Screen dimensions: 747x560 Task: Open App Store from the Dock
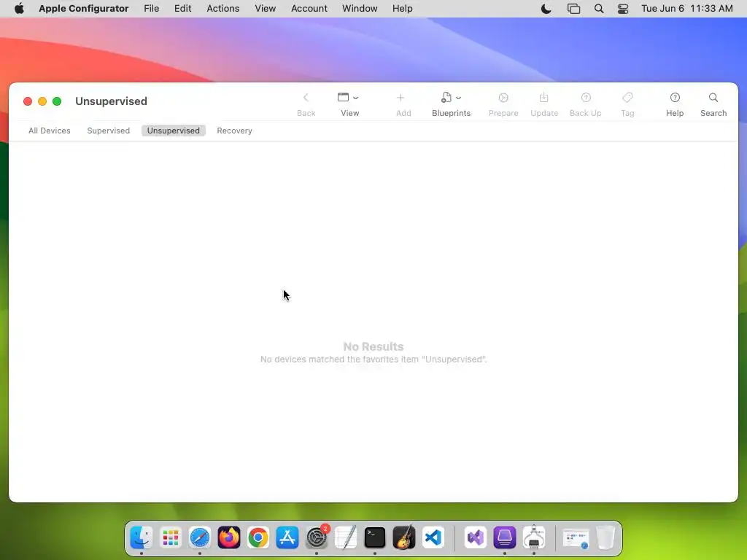(287, 537)
